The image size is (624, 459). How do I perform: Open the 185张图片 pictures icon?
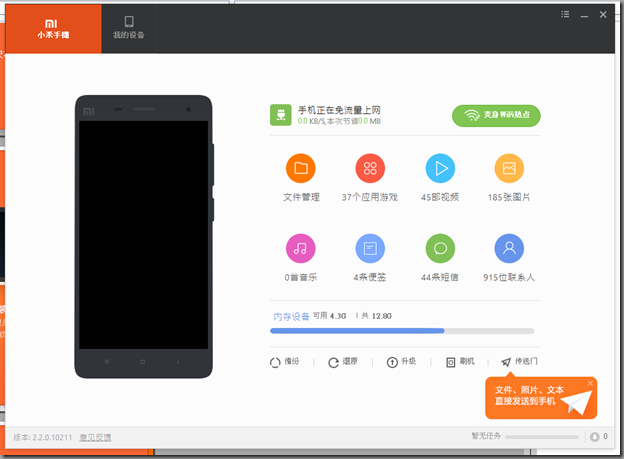tap(509, 168)
